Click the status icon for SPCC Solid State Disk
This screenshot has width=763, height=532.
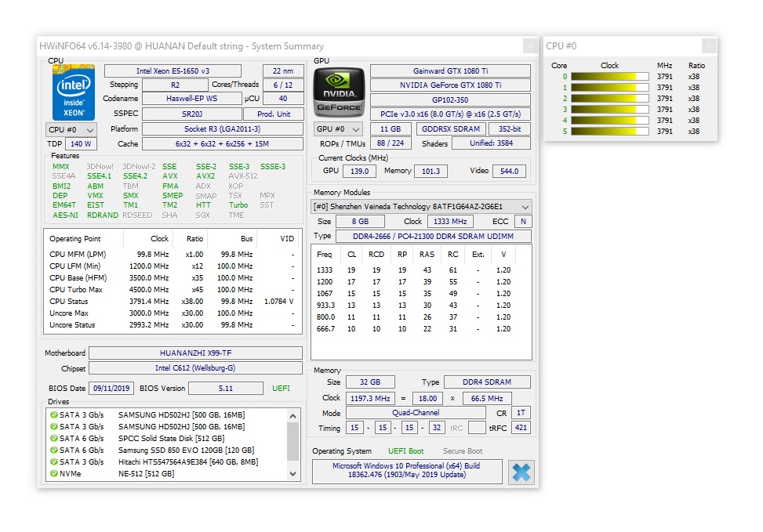tap(54, 438)
